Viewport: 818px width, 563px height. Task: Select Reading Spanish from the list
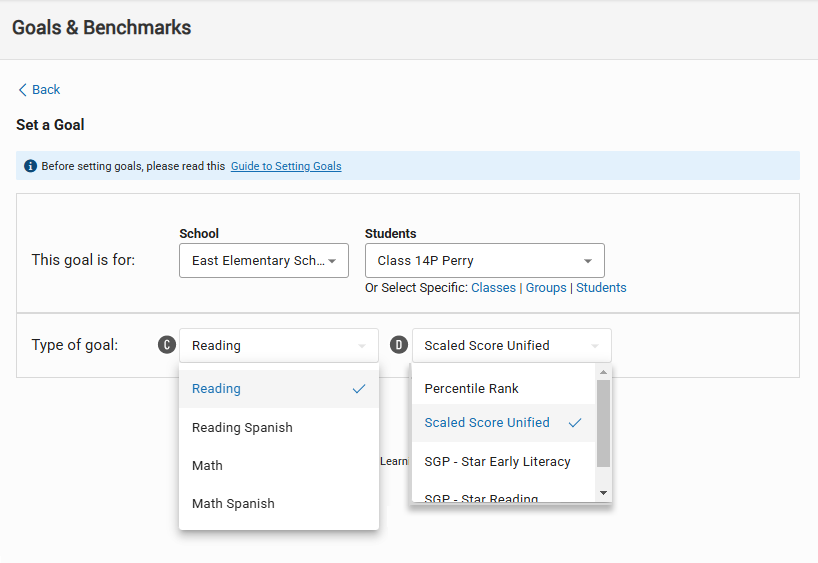(243, 428)
